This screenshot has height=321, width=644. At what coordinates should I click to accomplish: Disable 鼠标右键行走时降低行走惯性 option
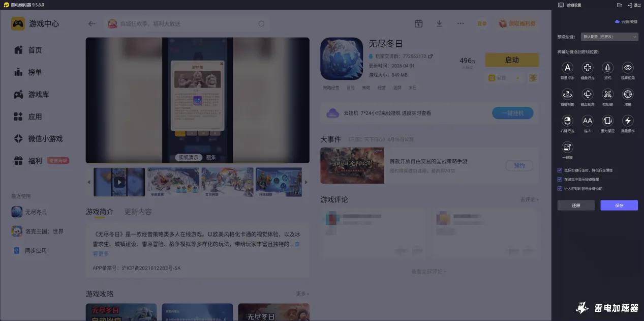559,170
